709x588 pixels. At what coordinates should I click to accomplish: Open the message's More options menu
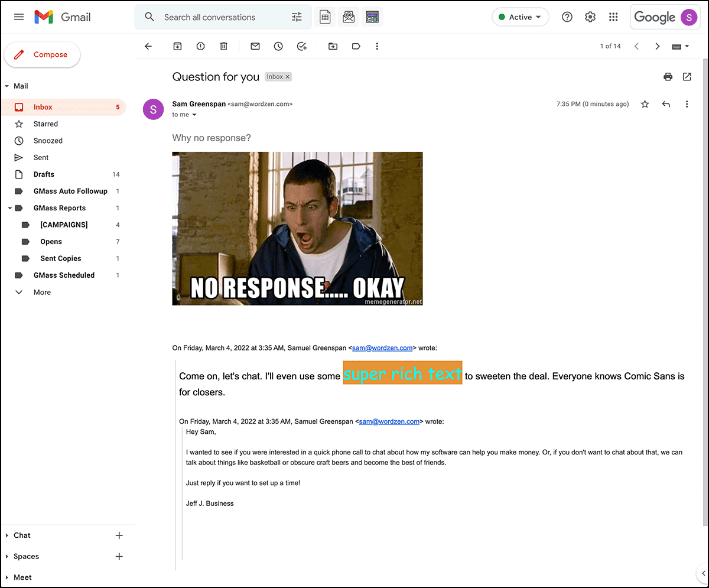coord(687,104)
